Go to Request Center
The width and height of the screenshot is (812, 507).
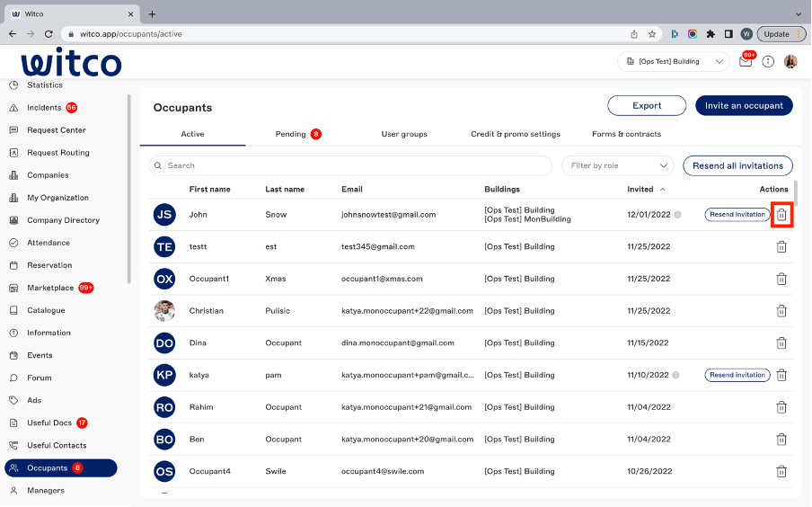tap(57, 130)
